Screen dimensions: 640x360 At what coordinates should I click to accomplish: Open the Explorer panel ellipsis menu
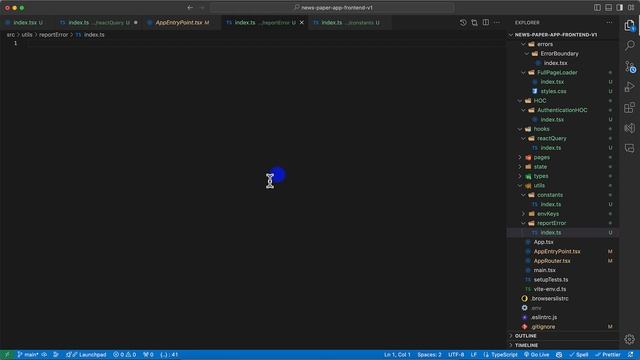(x=609, y=22)
